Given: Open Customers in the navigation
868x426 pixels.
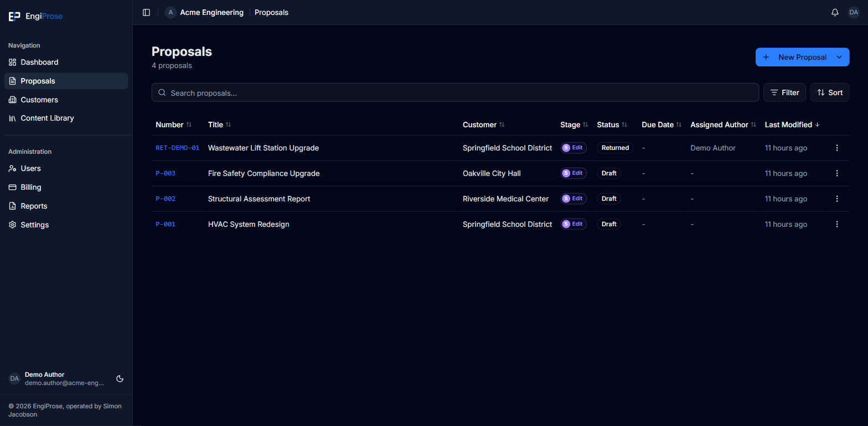Looking at the screenshot, I should point(66,100).
